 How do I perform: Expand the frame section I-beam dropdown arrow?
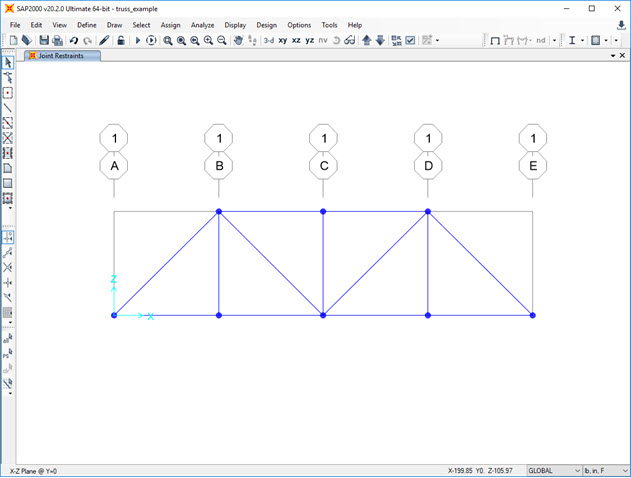[583, 41]
